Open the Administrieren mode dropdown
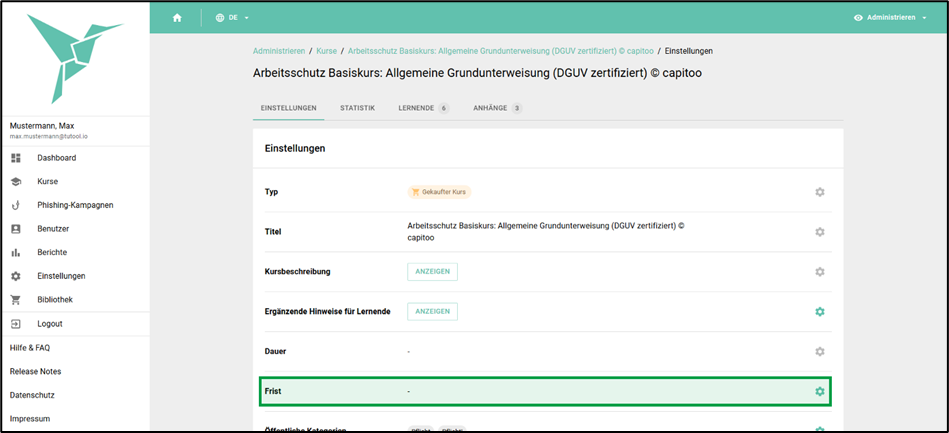Image resolution: width=949 pixels, height=433 pixels. point(890,18)
